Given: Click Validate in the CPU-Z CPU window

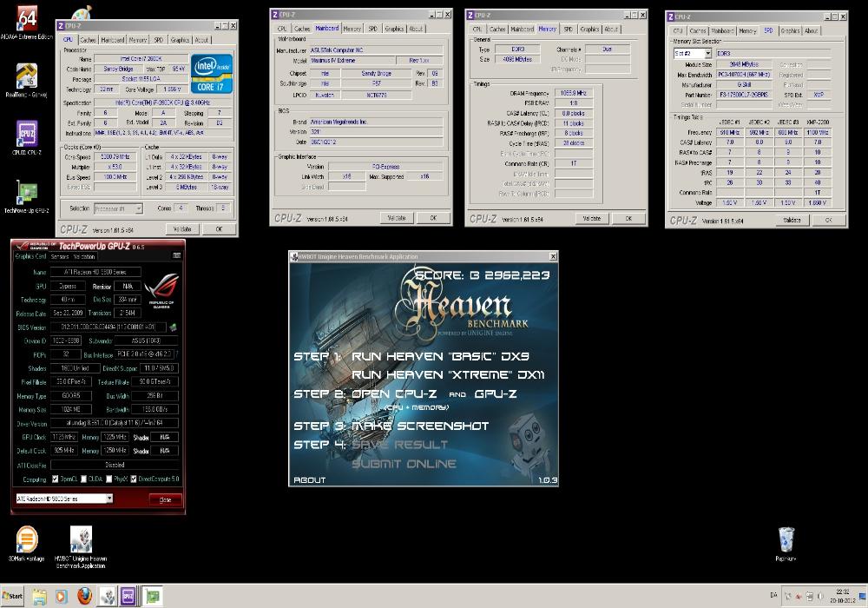Looking at the screenshot, I should pyautogui.click(x=182, y=228).
